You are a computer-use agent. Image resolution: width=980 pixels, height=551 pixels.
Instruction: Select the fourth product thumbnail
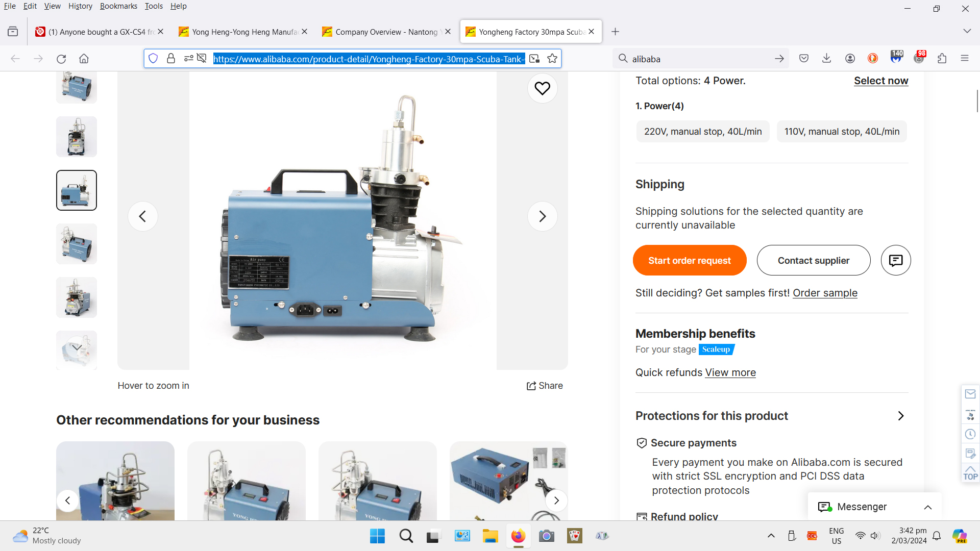pyautogui.click(x=77, y=244)
